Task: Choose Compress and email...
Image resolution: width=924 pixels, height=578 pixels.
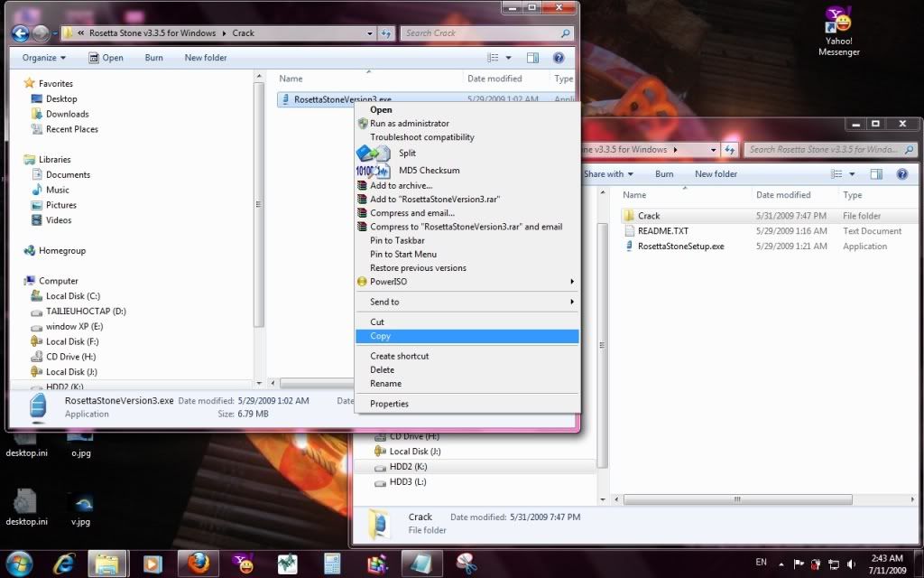Action: coord(468,213)
